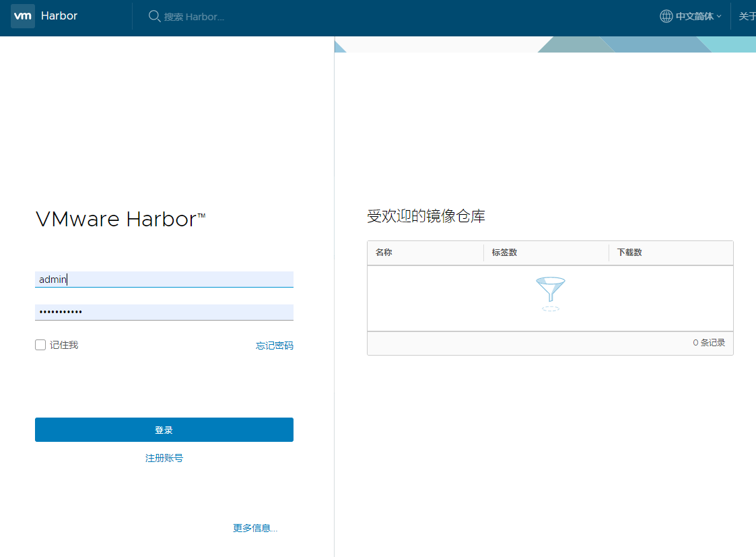The width and height of the screenshot is (756, 557).
Task: Sort by the 标签数 column header
Action: click(x=504, y=252)
